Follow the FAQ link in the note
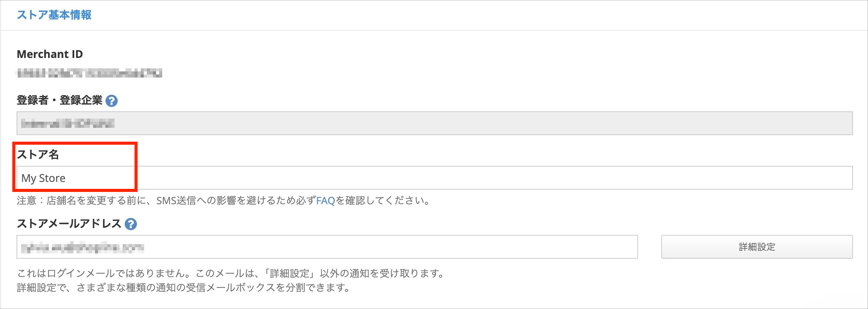868x309 pixels. (x=326, y=201)
